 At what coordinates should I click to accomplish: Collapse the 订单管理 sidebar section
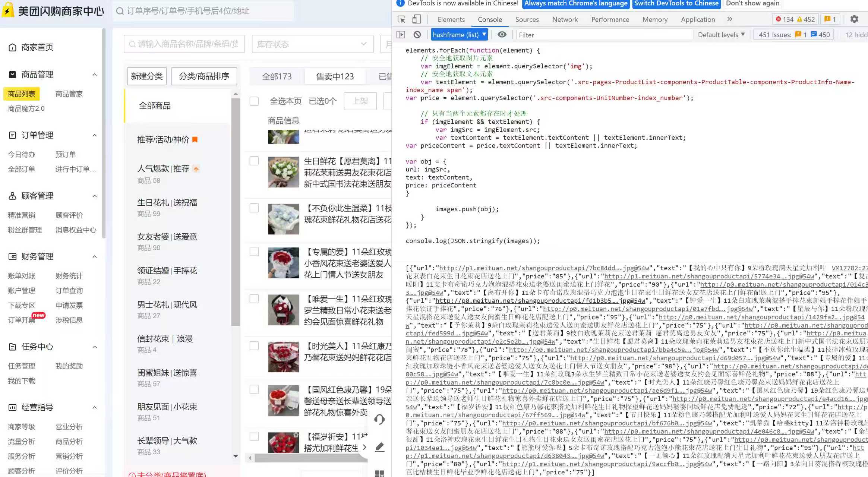(95, 135)
